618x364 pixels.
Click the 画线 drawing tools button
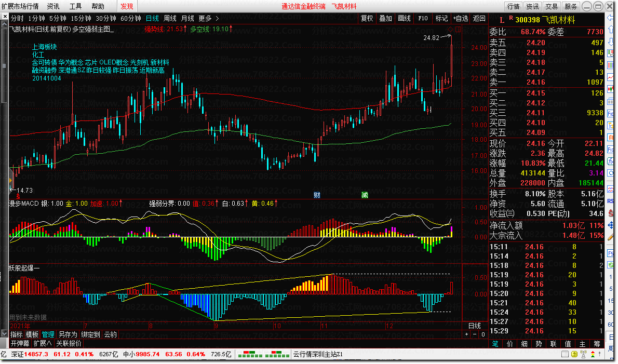(x=405, y=18)
